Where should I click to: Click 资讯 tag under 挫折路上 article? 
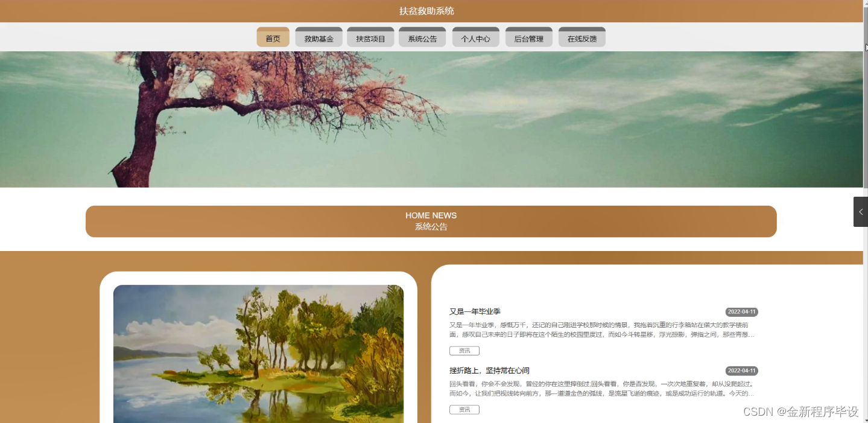point(464,410)
